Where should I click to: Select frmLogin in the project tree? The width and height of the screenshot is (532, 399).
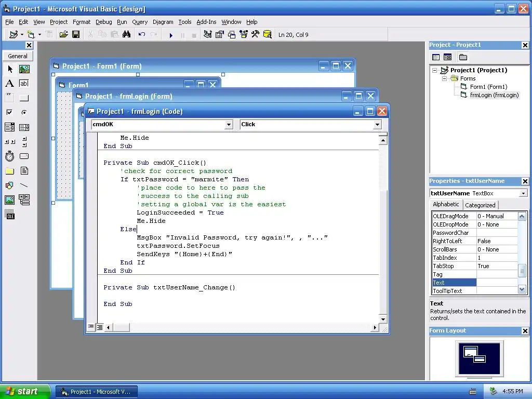tap(494, 95)
